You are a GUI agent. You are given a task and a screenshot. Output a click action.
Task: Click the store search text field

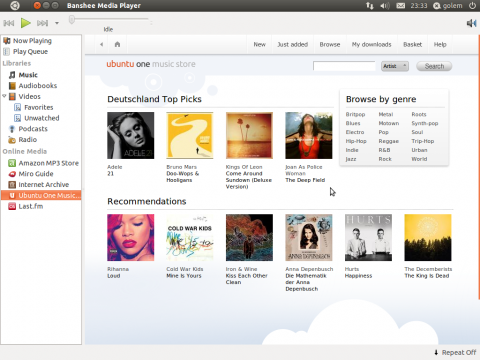tap(344, 66)
